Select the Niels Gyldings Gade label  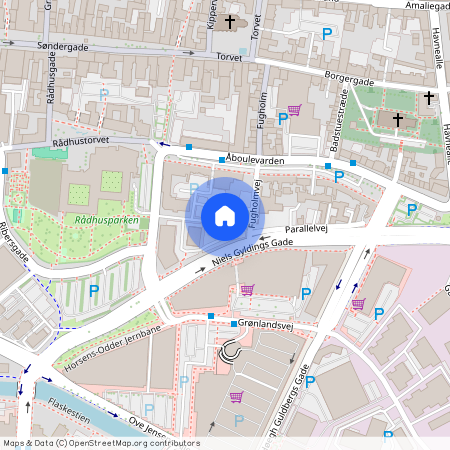pyautogui.click(x=252, y=251)
